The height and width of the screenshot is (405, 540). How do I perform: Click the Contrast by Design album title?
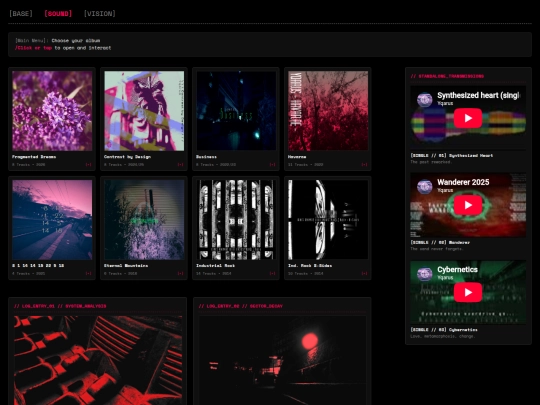(127, 157)
